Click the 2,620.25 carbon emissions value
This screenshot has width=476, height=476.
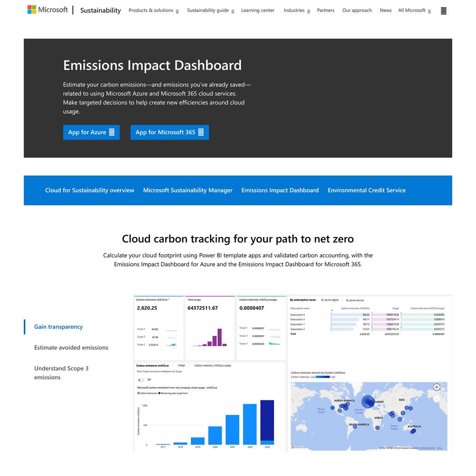147,308
